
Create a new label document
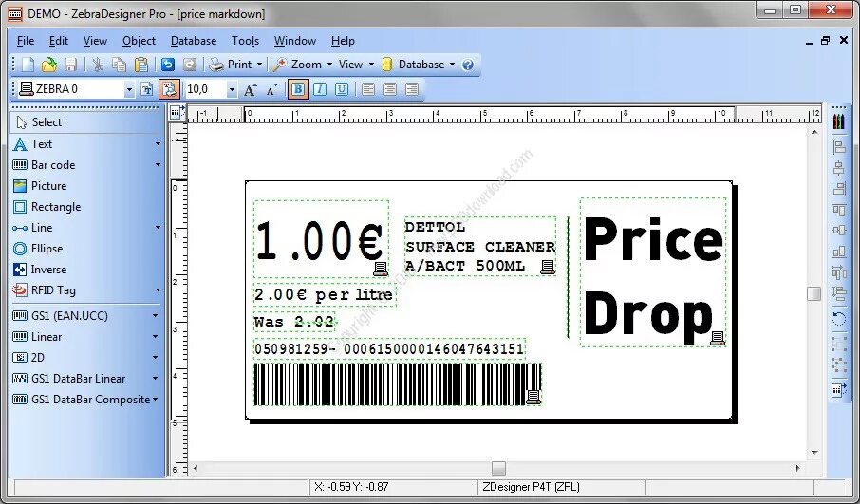tap(28, 65)
